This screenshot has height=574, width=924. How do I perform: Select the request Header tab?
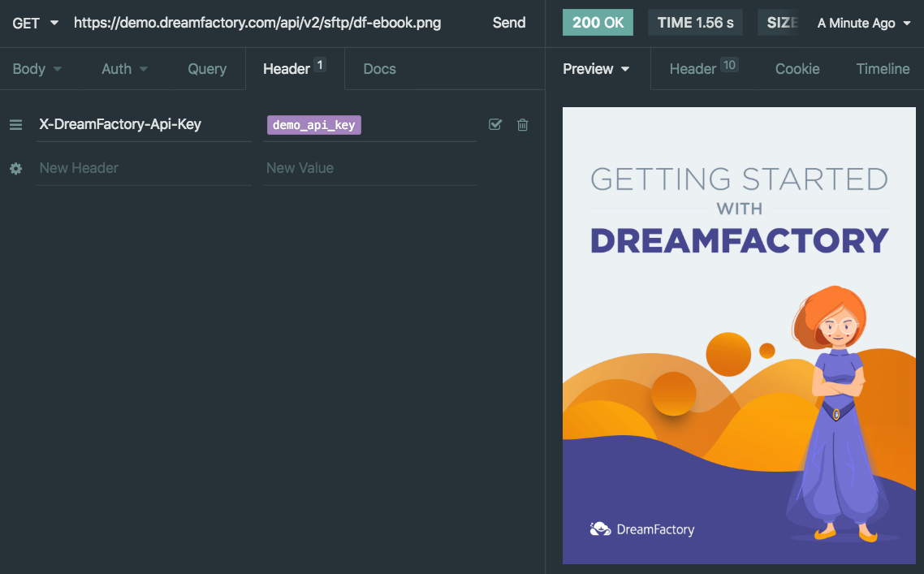(294, 69)
